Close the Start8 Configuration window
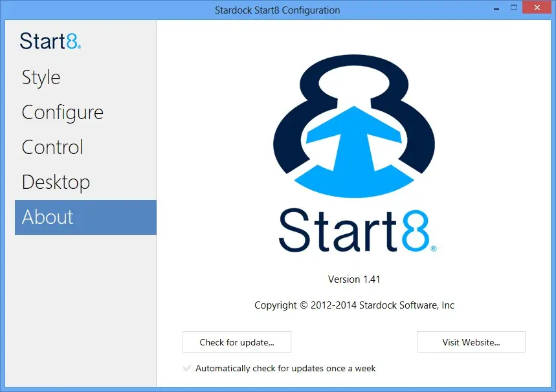Viewport: 556px width, 392px height. [x=537, y=8]
